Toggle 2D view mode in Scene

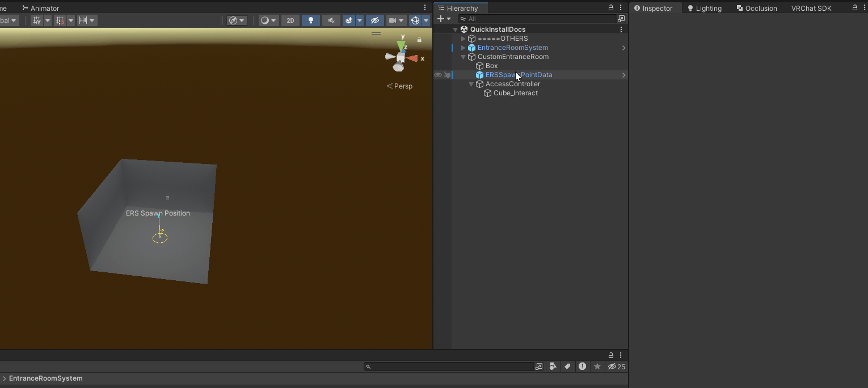pyautogui.click(x=290, y=20)
